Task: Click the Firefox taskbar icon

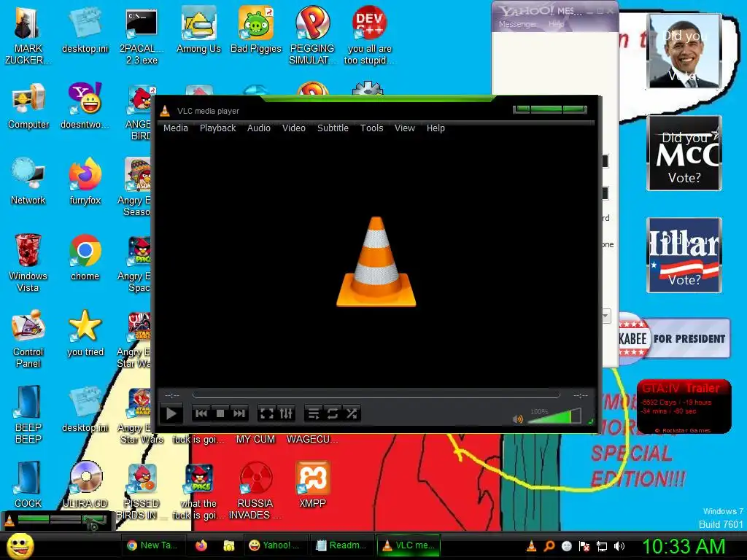Action: point(201,545)
